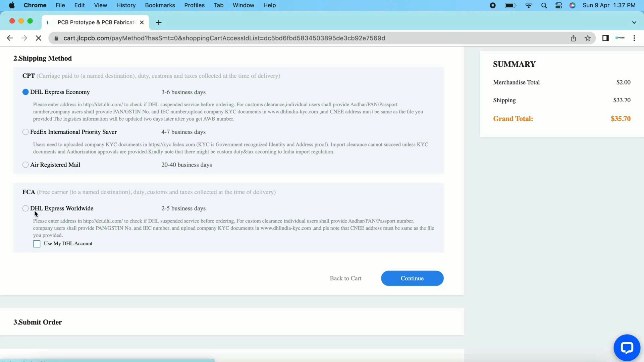Viewport: 644px width, 362px height.
Task: Open the live chat bubble icon
Action: tap(627, 348)
